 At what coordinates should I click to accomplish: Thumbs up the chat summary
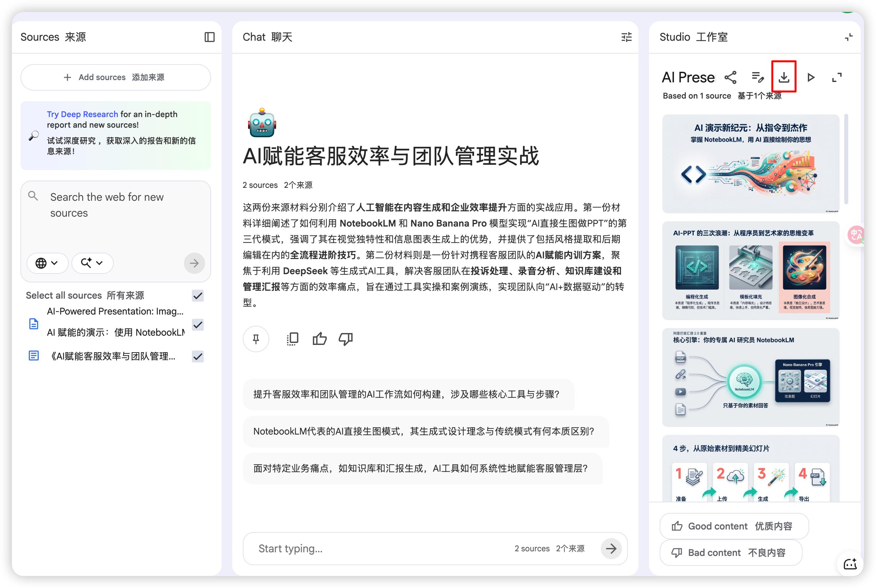[319, 339]
